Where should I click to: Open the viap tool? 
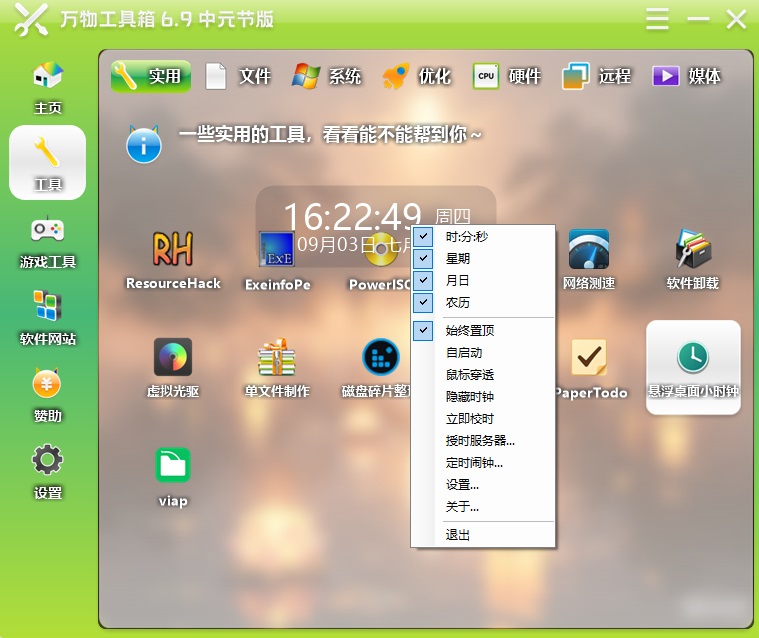coord(173,477)
